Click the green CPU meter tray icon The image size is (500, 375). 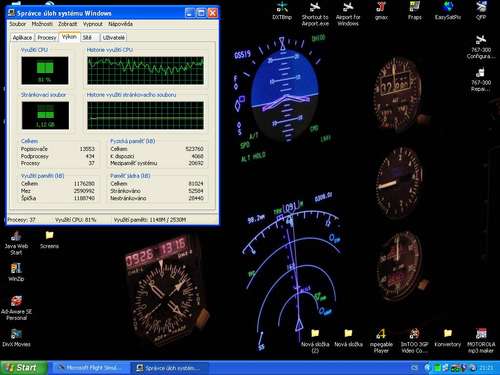click(x=437, y=368)
